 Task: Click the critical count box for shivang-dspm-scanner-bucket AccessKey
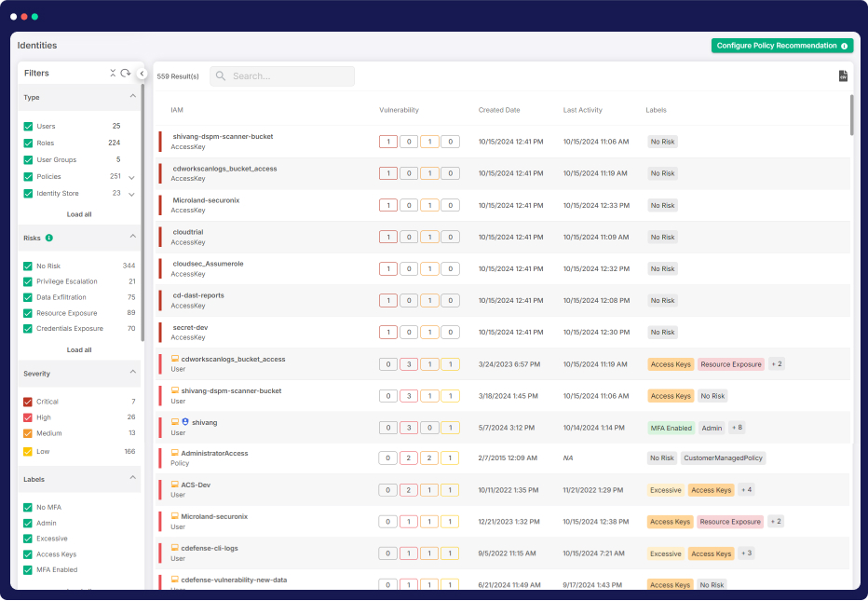387,142
